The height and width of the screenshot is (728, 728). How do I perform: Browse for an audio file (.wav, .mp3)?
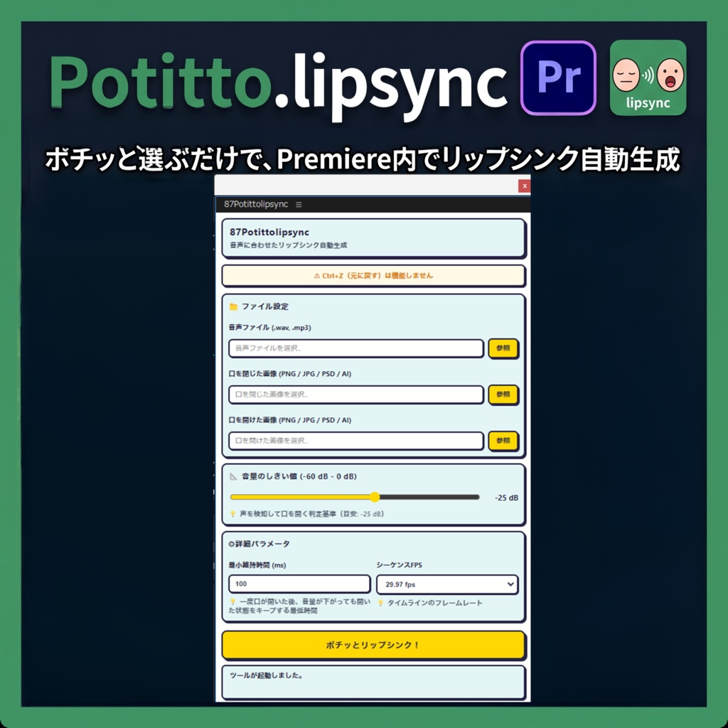(x=503, y=348)
